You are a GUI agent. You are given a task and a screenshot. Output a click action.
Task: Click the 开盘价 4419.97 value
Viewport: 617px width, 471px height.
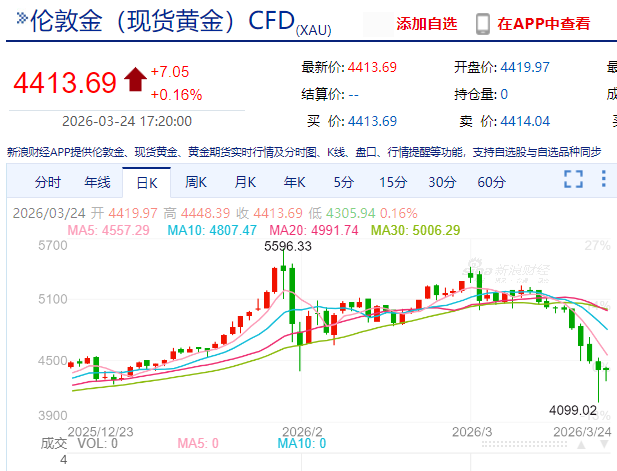(x=525, y=67)
